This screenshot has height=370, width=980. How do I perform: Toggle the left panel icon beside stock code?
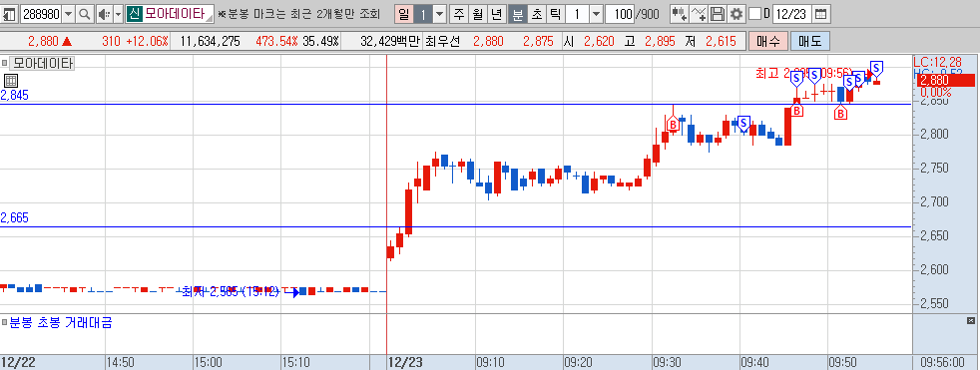point(9,13)
